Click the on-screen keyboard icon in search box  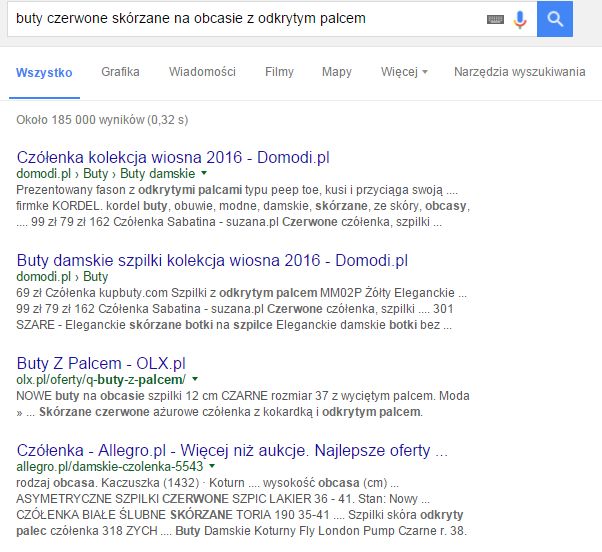click(x=496, y=19)
